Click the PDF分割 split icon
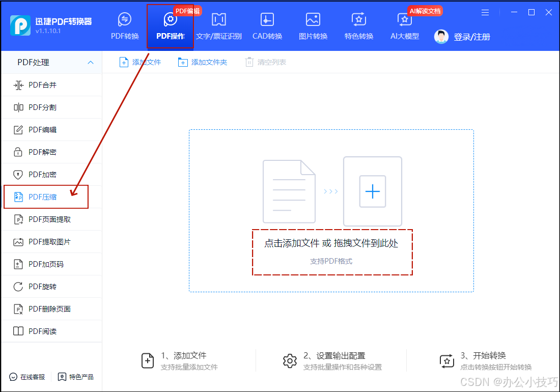The width and height of the screenshot is (560, 392). pos(18,107)
